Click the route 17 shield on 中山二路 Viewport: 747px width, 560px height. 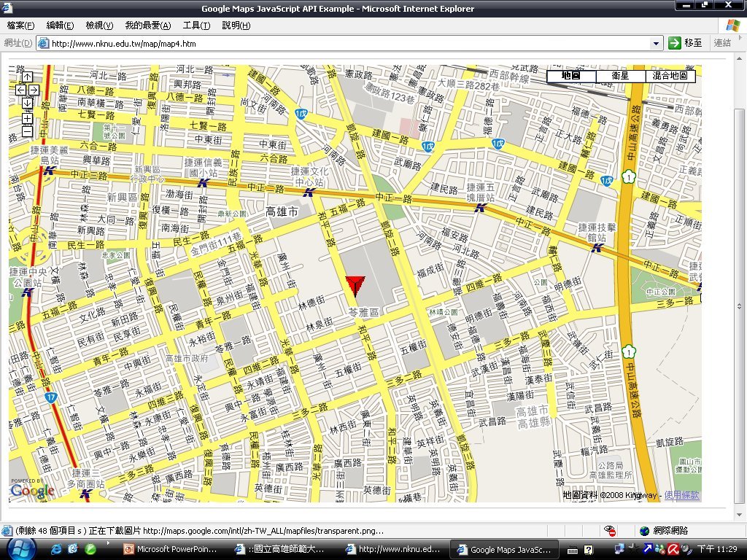pyautogui.click(x=52, y=397)
